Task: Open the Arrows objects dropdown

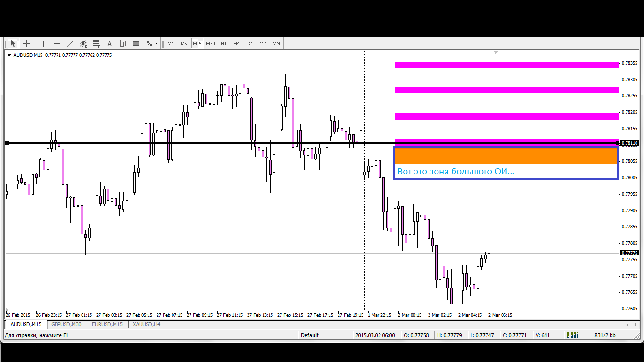Action: (x=152, y=43)
